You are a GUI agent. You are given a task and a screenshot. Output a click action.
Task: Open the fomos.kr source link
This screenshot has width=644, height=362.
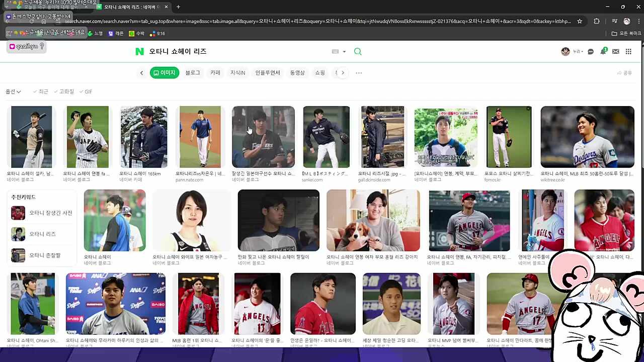(x=492, y=180)
